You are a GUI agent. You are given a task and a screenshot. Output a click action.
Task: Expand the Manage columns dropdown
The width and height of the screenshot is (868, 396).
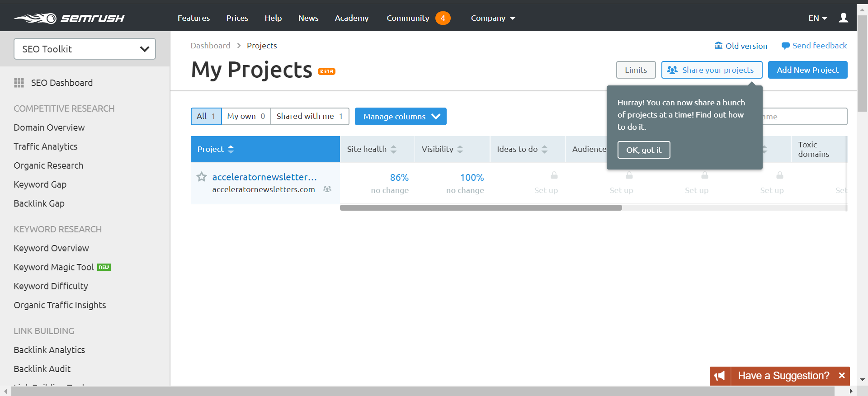coord(401,117)
